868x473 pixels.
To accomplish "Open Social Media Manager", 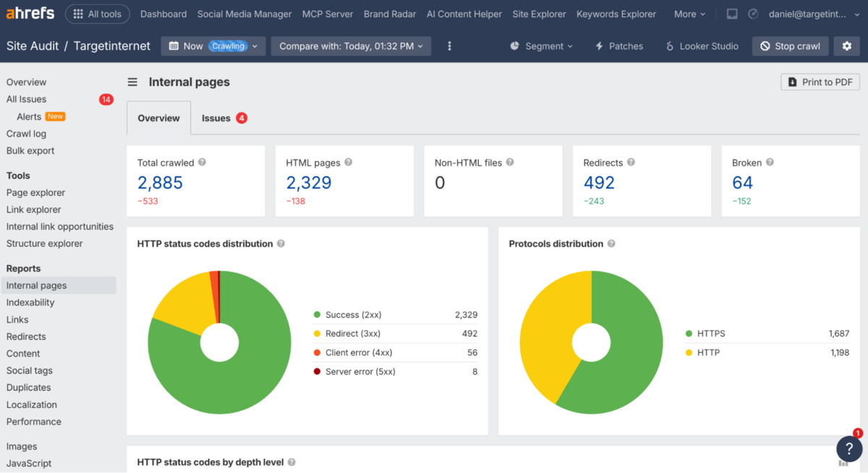I will tap(244, 14).
